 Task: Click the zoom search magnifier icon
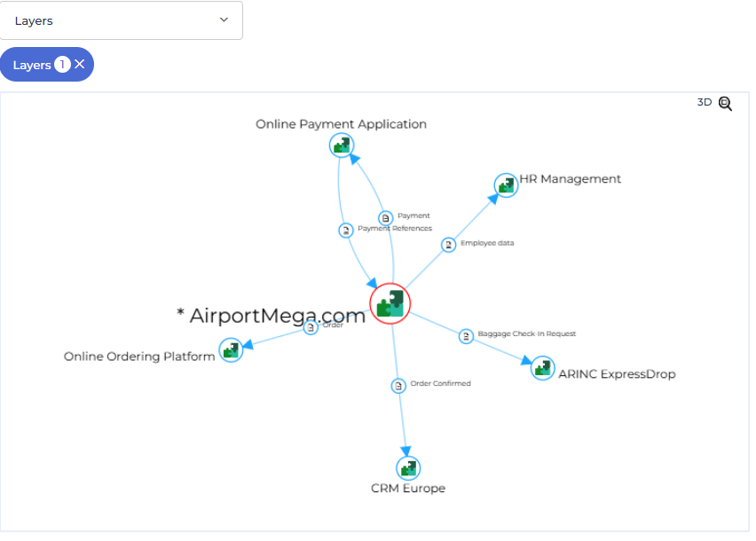click(x=725, y=104)
